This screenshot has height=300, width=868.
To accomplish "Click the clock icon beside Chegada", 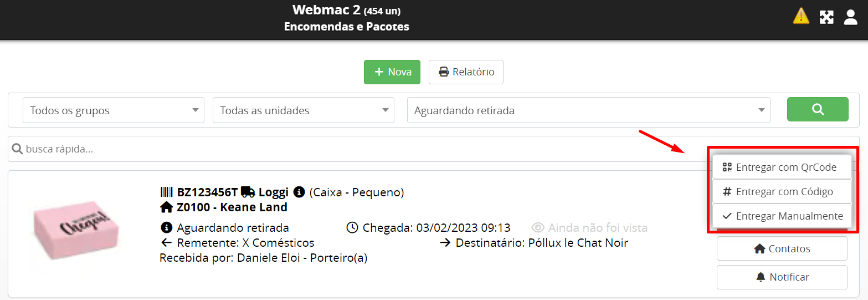I will pos(352,228).
